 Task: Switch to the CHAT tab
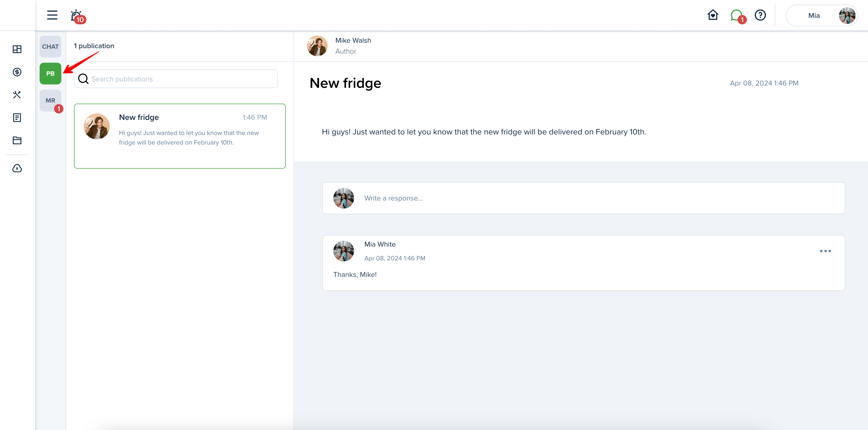click(x=50, y=47)
